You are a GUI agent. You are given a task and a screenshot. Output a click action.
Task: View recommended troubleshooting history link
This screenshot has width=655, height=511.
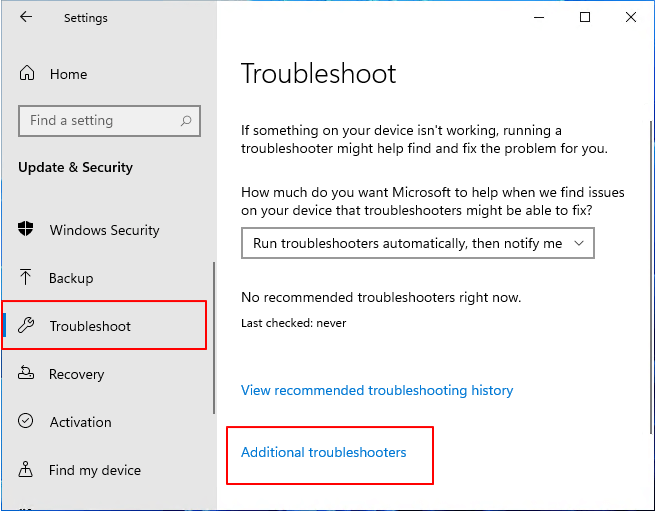(x=377, y=390)
